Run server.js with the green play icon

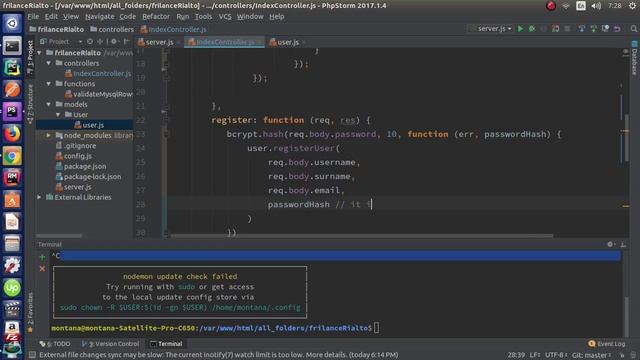coord(520,29)
